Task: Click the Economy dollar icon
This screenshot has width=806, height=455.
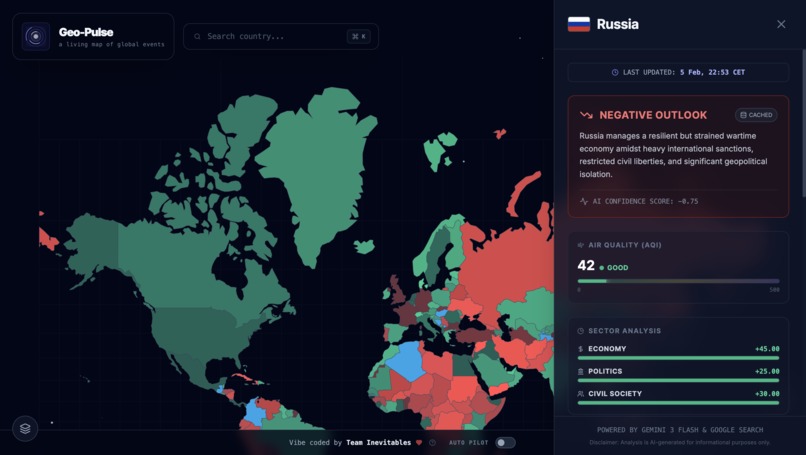Action: [x=581, y=349]
